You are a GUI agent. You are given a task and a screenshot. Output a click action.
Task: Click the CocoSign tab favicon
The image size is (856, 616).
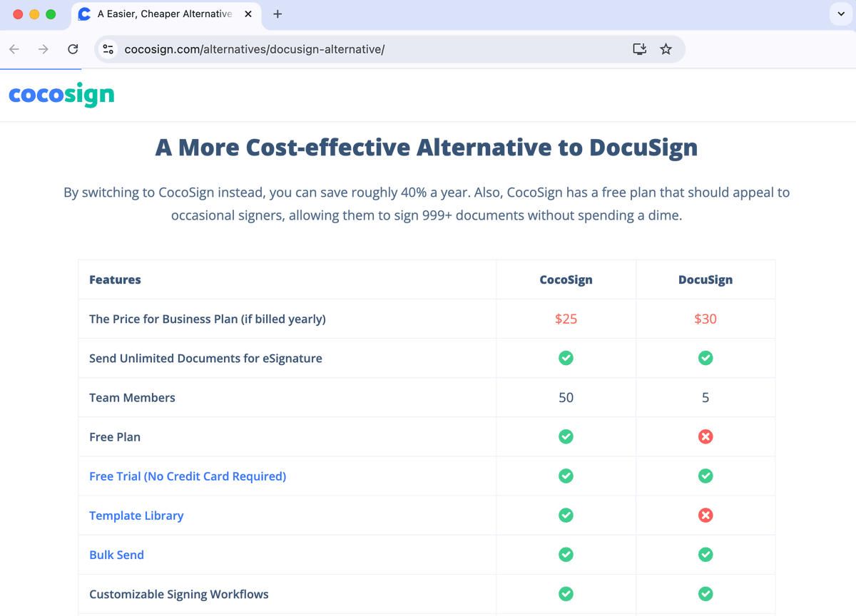[84, 14]
